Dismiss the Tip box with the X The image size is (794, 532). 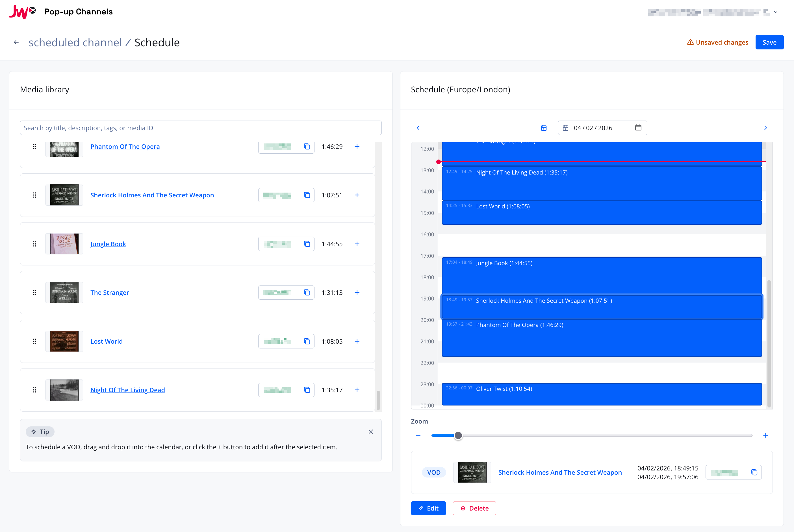pos(371,431)
